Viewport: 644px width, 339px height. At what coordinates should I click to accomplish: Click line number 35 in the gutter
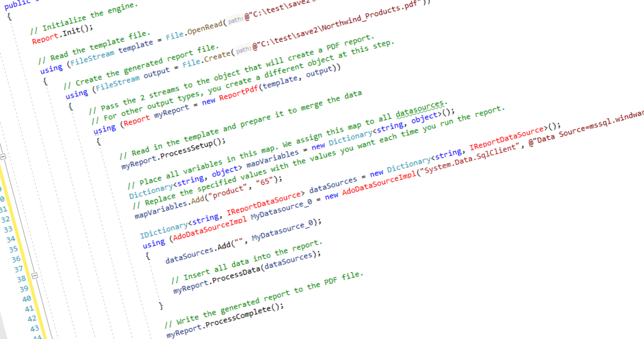[x=13, y=249]
